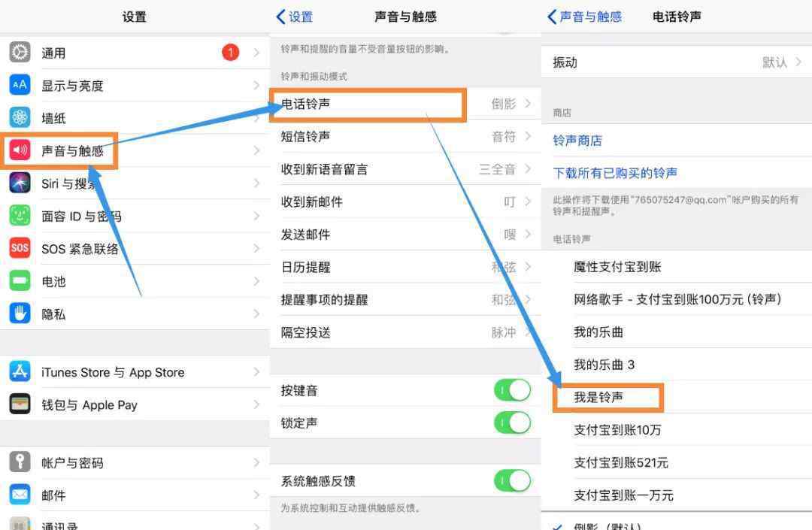Open the 通用 gear icon in Settings

tap(20, 53)
